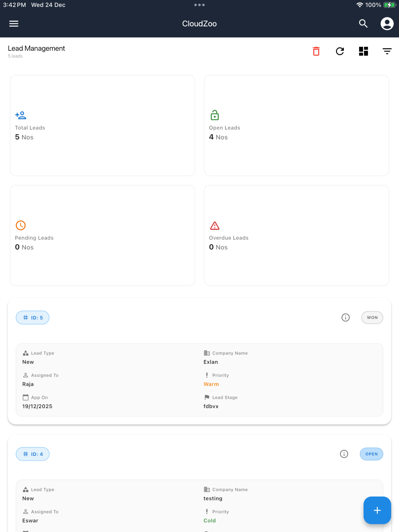Viewport: 399px width, 532px height.
Task: Click the Total Leads add-person icon
Action: click(x=21, y=115)
